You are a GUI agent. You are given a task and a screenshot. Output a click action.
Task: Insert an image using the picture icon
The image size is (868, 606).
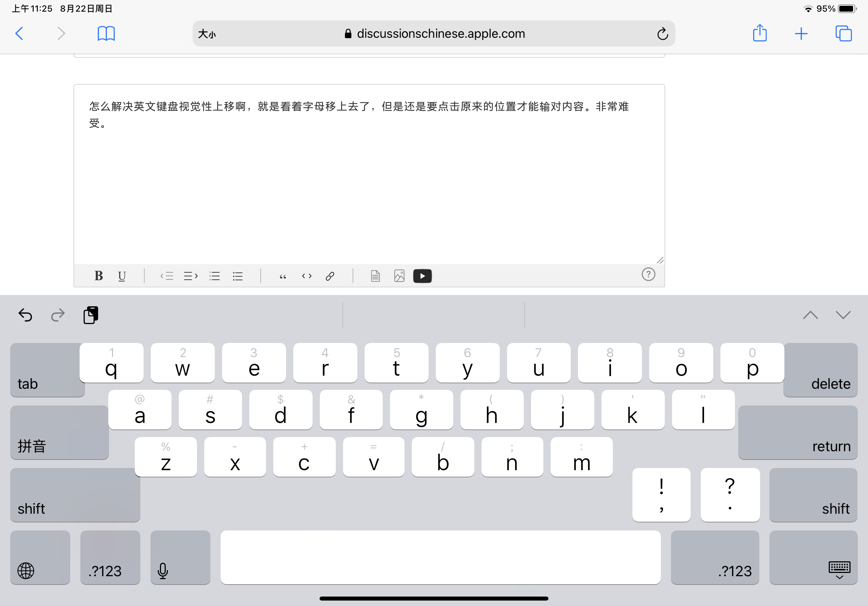pyautogui.click(x=399, y=276)
